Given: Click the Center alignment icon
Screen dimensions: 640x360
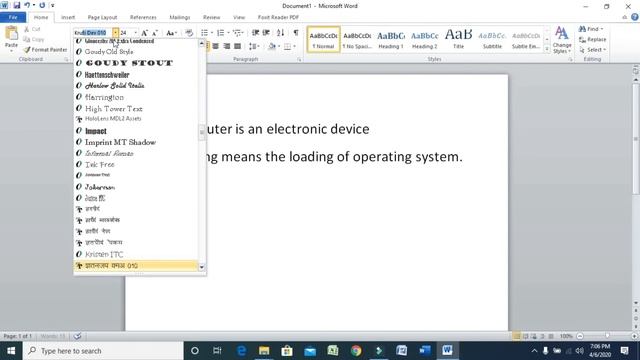Looking at the screenshot, I should click(216, 46).
